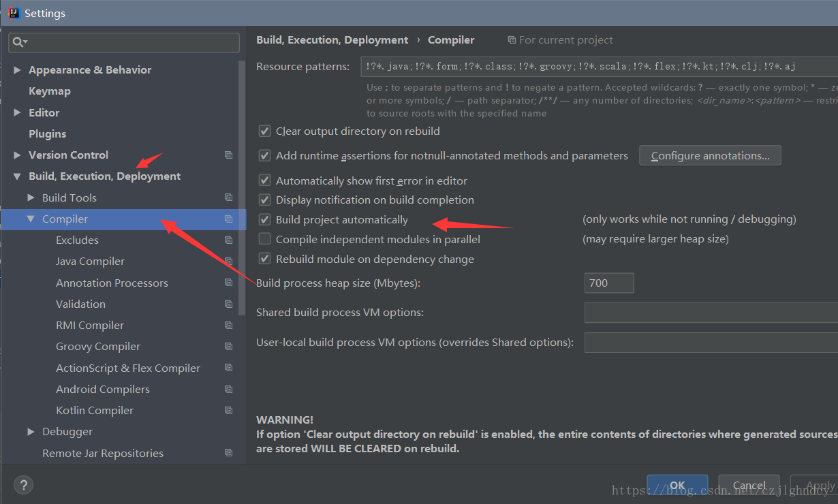Click the Apply button
Screen dimensions: 838x504
pos(814,486)
